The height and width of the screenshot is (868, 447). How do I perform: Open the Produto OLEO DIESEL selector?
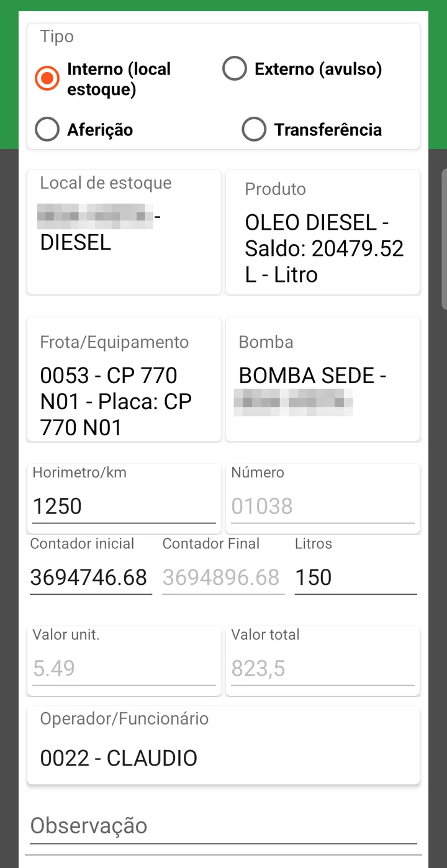pos(323,232)
